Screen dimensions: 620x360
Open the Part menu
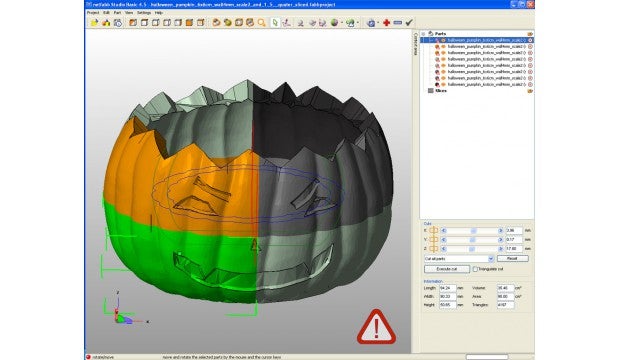pos(117,13)
